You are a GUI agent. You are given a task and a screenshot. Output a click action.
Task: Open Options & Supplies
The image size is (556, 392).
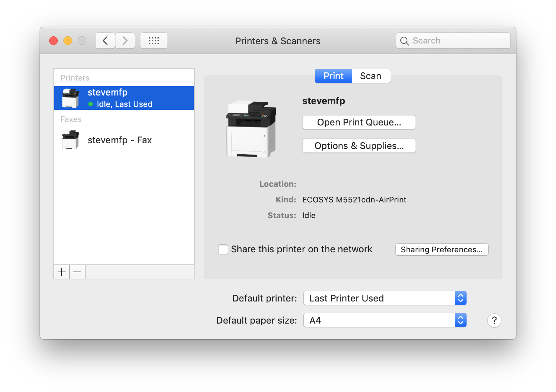359,146
